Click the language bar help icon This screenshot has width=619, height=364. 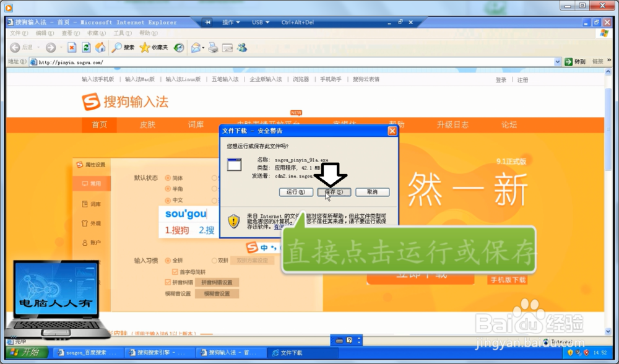(349, 340)
